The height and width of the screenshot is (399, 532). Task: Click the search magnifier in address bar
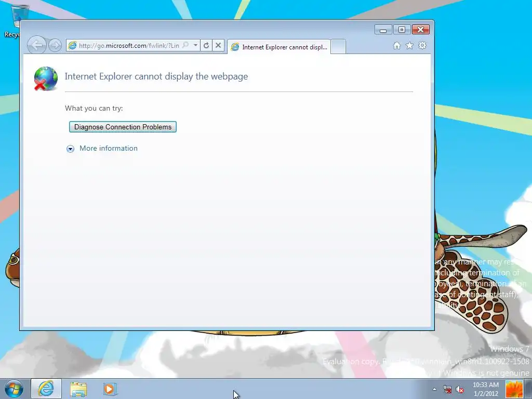(x=185, y=45)
